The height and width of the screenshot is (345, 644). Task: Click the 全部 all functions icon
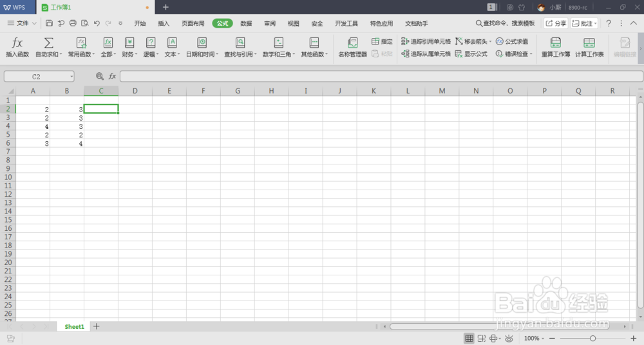click(108, 43)
